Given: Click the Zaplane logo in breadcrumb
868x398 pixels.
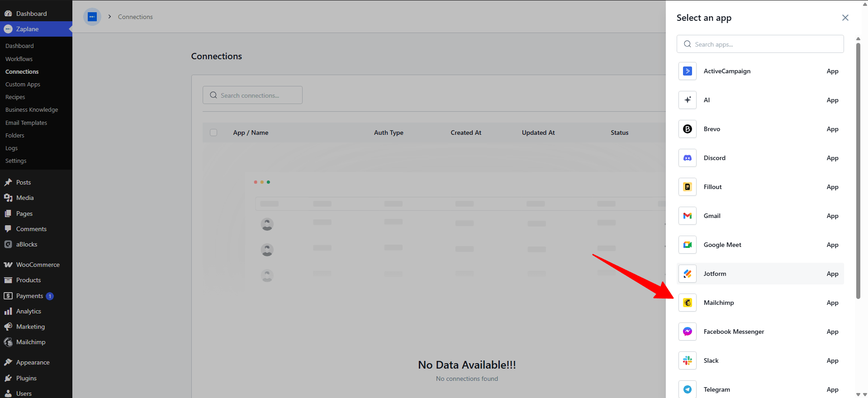Looking at the screenshot, I should pyautogui.click(x=92, y=17).
